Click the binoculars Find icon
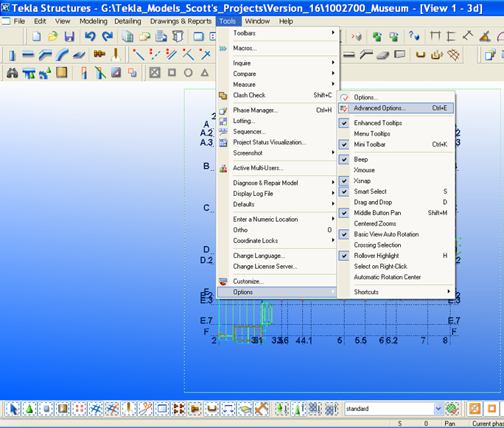Viewport: 504px width, 428px height. [x=13, y=73]
